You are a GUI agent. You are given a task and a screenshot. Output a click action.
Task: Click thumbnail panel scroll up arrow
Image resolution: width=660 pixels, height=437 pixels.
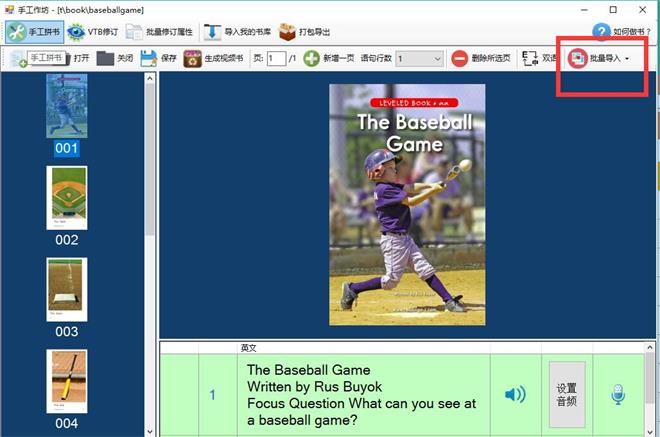coord(150,78)
